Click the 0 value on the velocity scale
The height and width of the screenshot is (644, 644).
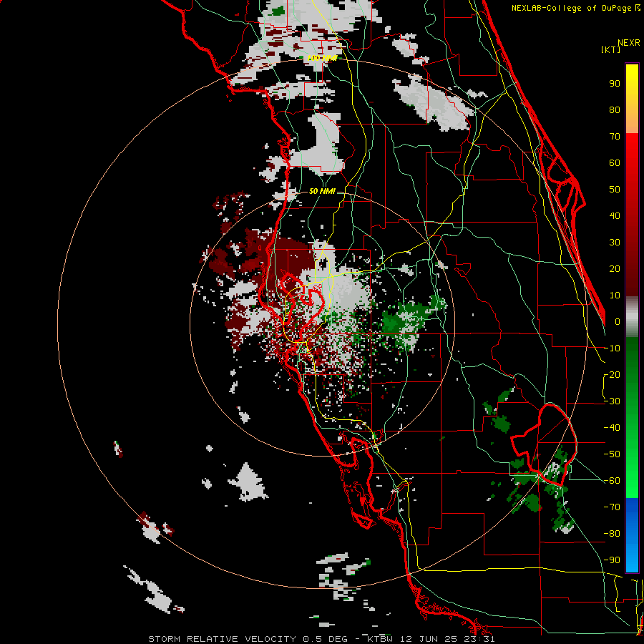coord(618,322)
